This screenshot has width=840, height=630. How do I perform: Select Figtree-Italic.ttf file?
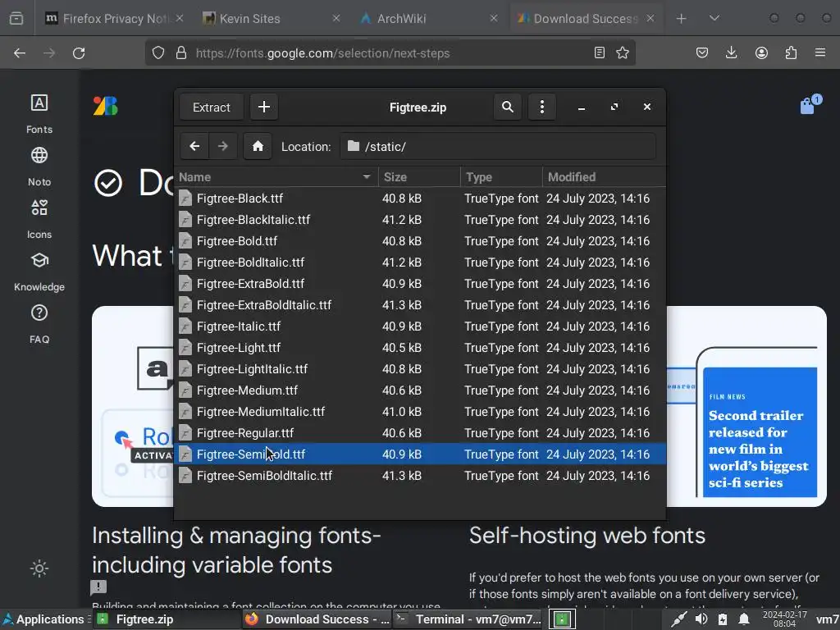tap(420, 326)
